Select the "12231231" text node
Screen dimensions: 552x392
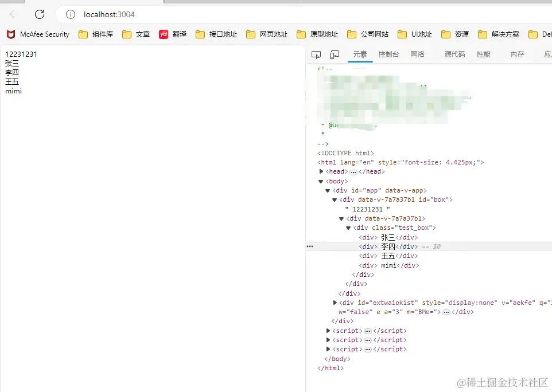(x=368, y=209)
